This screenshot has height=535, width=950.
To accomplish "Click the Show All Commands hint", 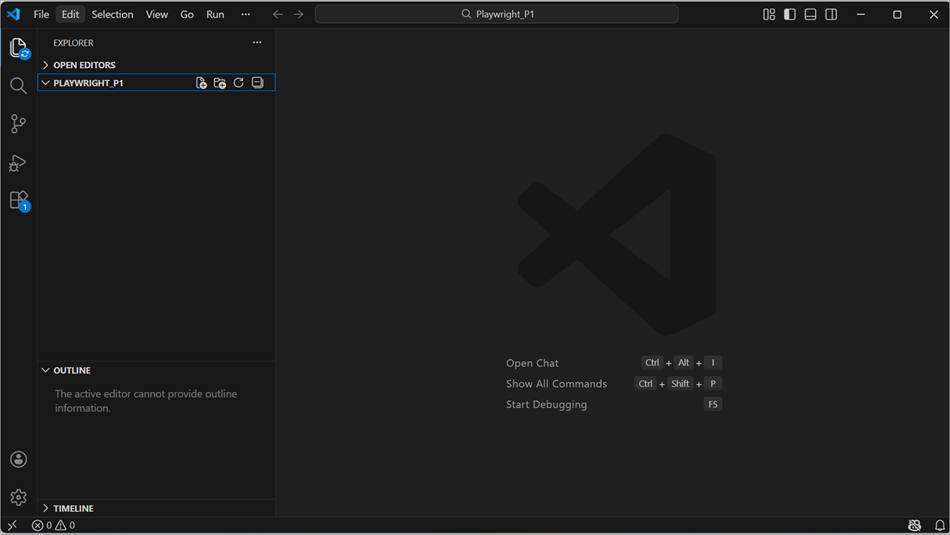I will (614, 384).
